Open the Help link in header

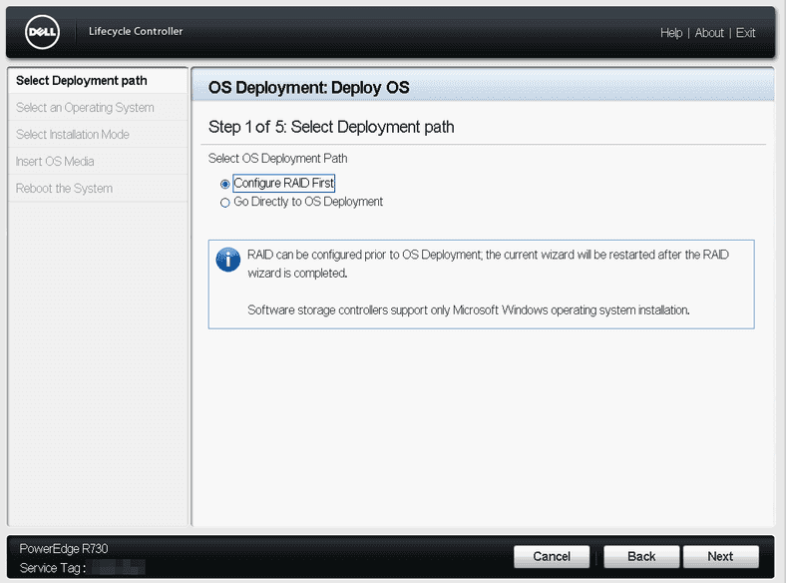671,33
